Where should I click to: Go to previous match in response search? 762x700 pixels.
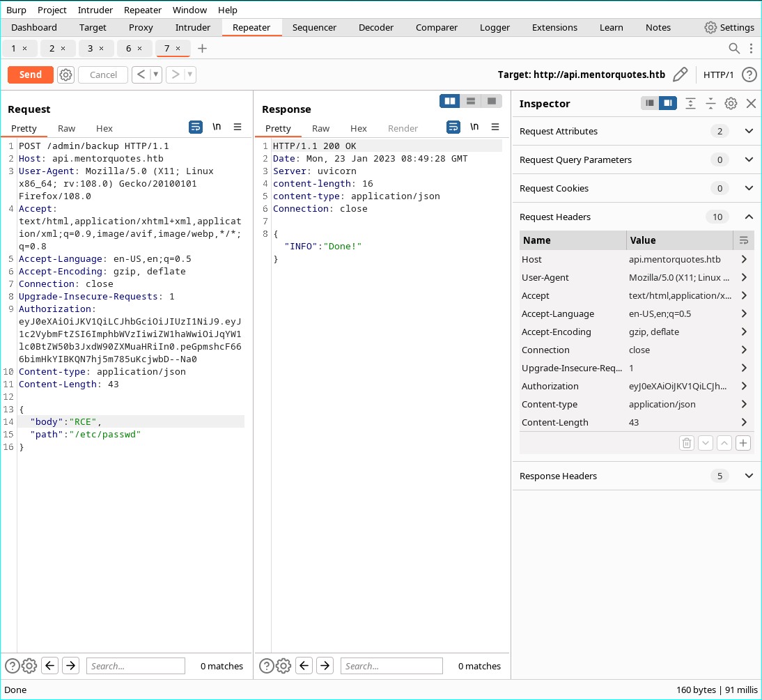tap(304, 665)
